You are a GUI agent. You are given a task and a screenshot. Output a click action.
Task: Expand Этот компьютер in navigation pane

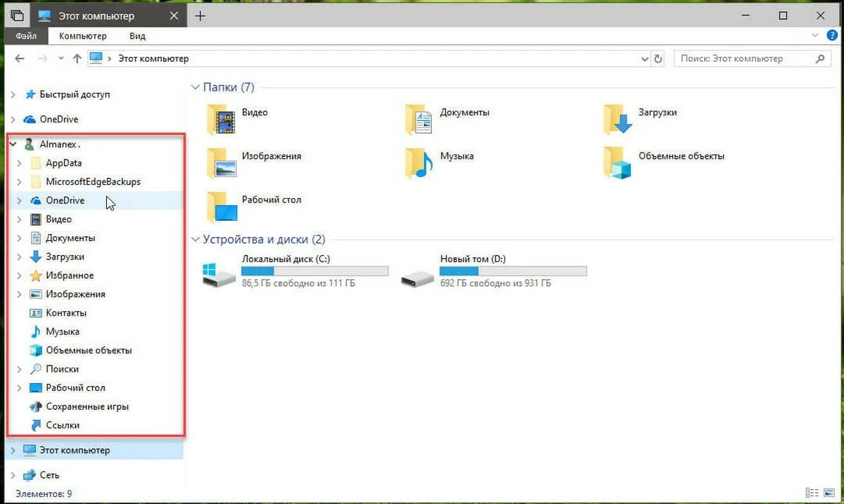point(13,450)
